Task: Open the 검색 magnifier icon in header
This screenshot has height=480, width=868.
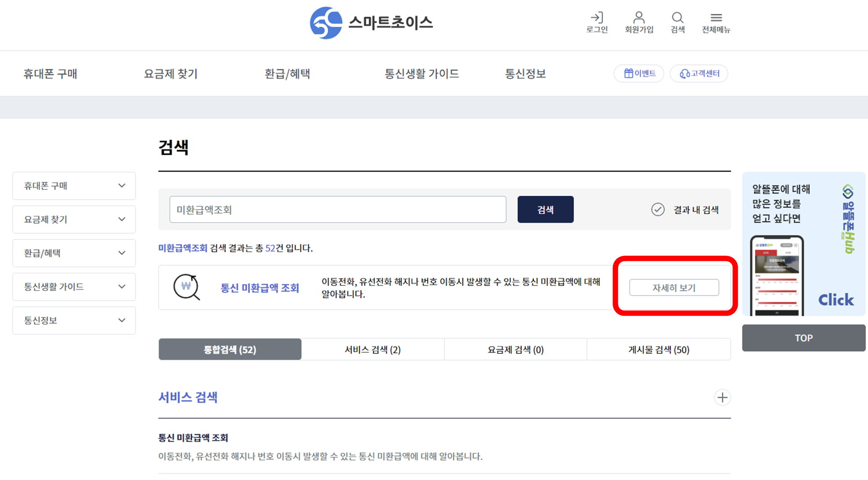Action: pos(678,22)
